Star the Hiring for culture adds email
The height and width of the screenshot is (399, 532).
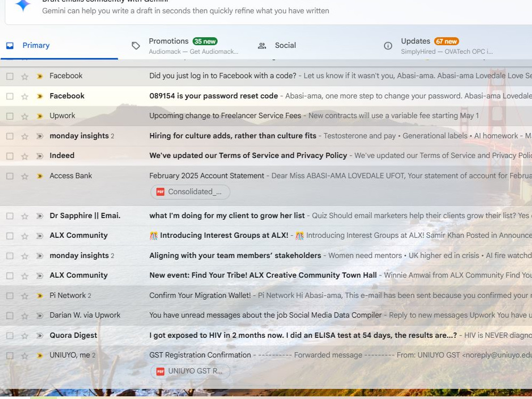pyautogui.click(x=24, y=136)
